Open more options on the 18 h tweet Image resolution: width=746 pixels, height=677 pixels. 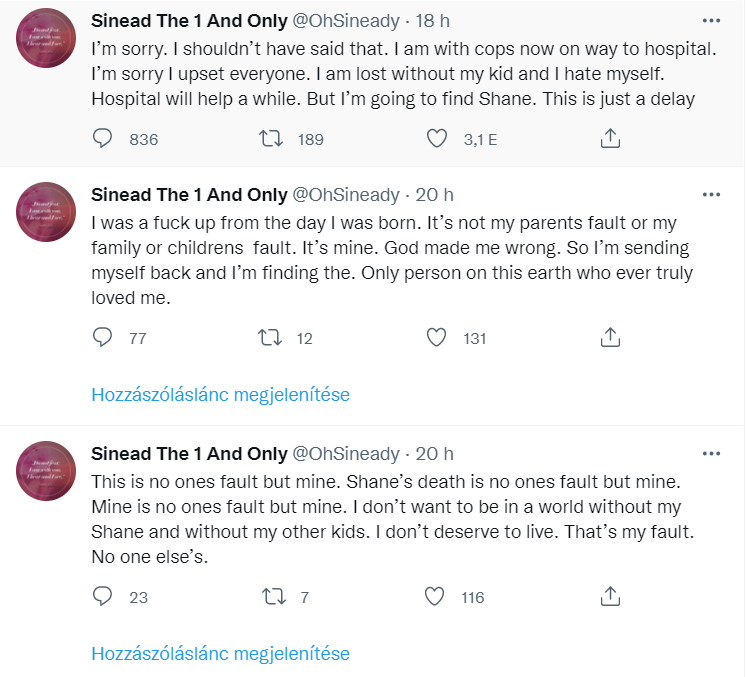(x=711, y=21)
